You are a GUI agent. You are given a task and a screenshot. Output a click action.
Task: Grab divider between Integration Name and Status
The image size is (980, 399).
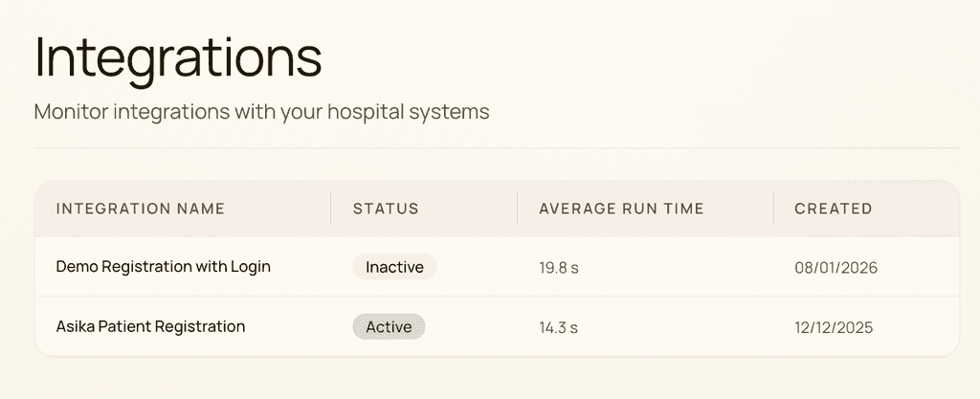[330, 209]
